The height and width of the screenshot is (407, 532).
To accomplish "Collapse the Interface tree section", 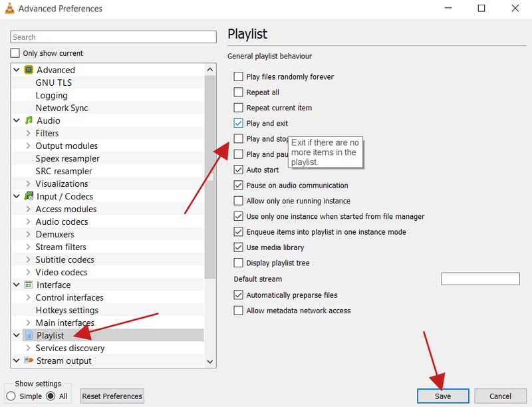I will (16, 285).
